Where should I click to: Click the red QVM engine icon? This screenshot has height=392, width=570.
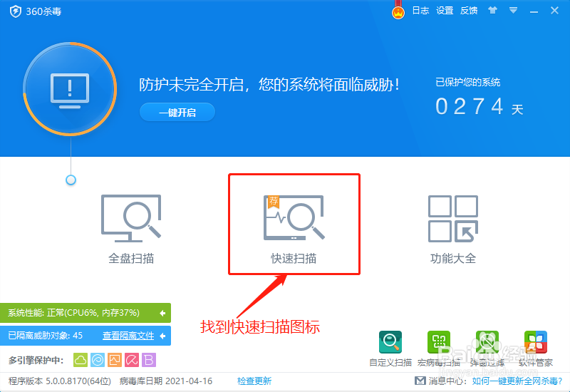pyautogui.click(x=132, y=360)
